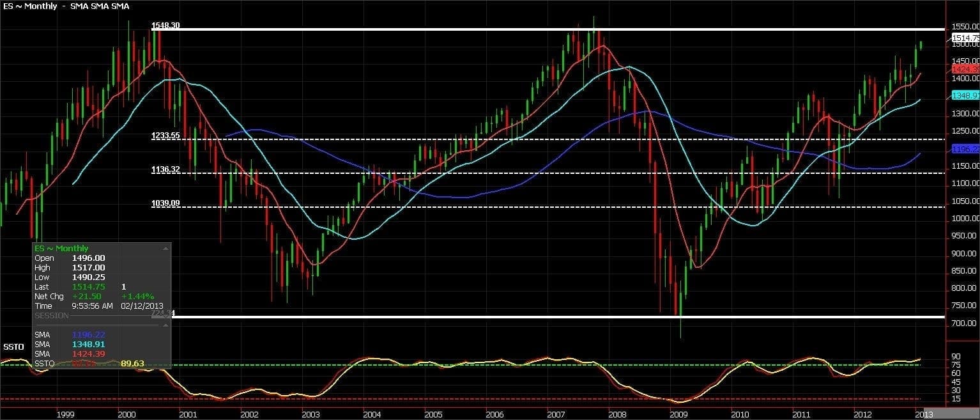Click the 1233.55 dashed level label
Screen dimensions: 980x420
165,136
